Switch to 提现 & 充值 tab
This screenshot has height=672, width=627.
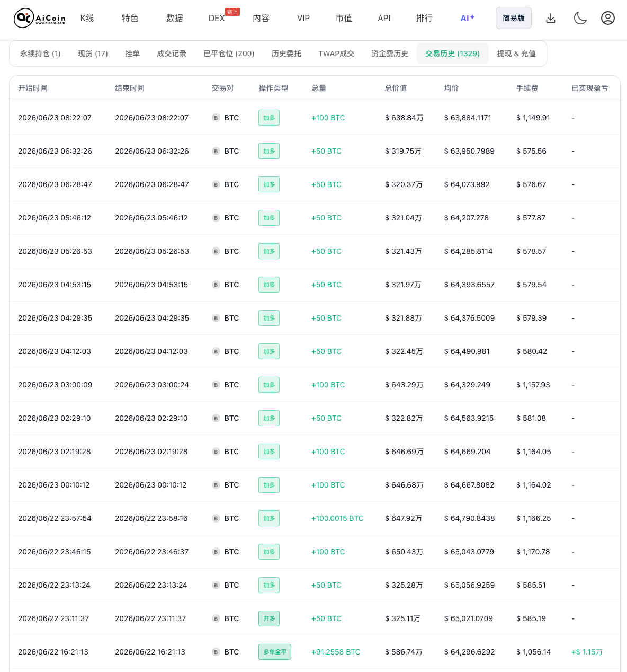click(x=516, y=54)
